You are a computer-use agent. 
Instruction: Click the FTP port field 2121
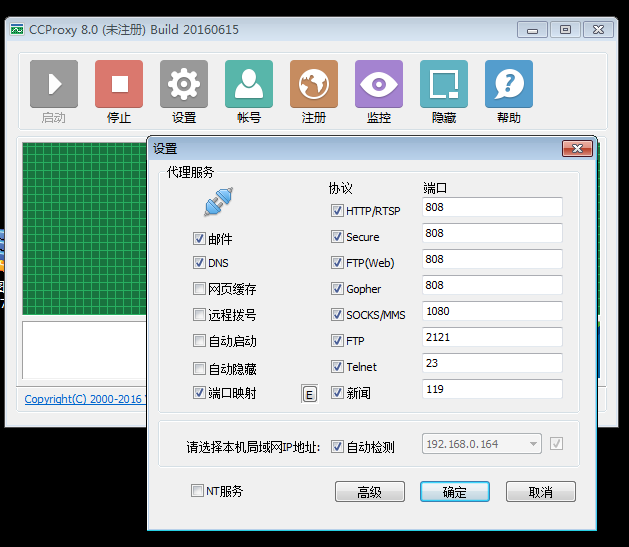coord(492,337)
